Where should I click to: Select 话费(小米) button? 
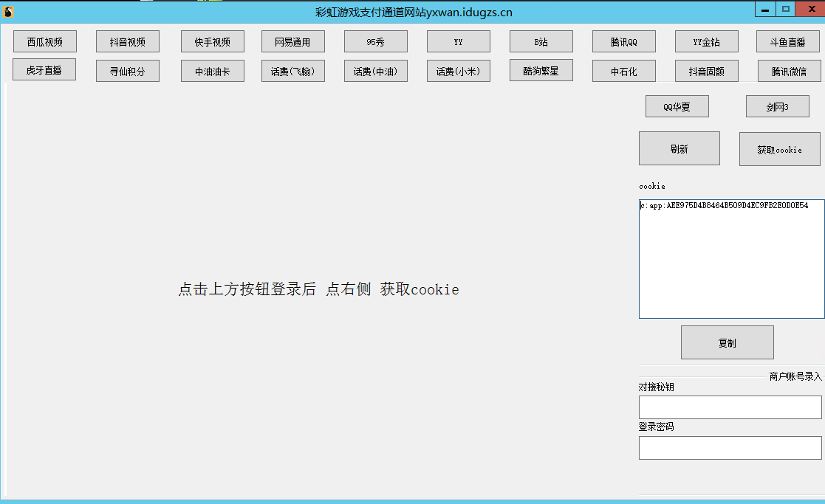[x=458, y=72]
